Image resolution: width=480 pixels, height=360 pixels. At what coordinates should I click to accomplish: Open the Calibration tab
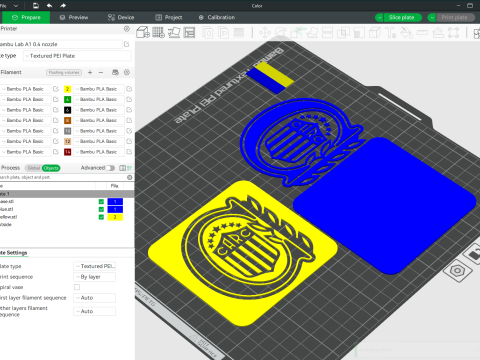(x=217, y=17)
